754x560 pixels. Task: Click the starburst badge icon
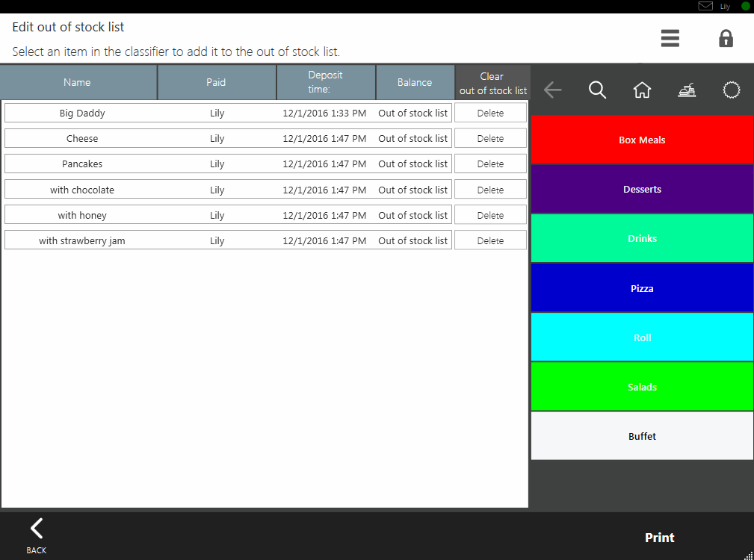732,90
